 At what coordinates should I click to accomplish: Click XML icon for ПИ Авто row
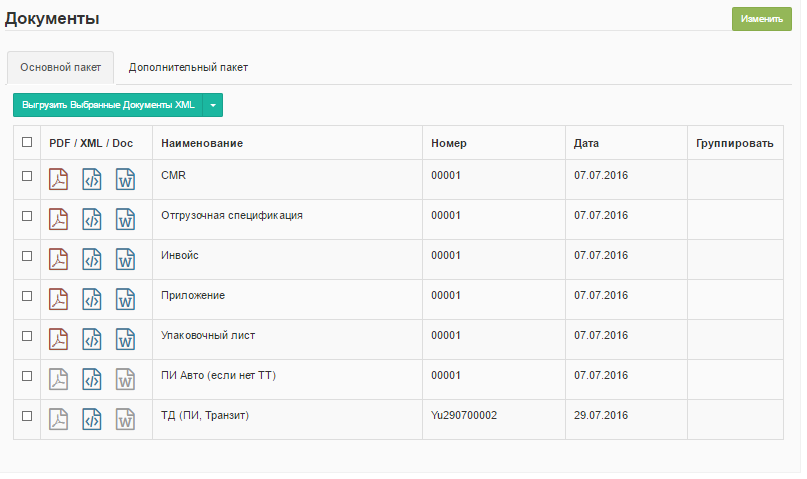[92, 380]
